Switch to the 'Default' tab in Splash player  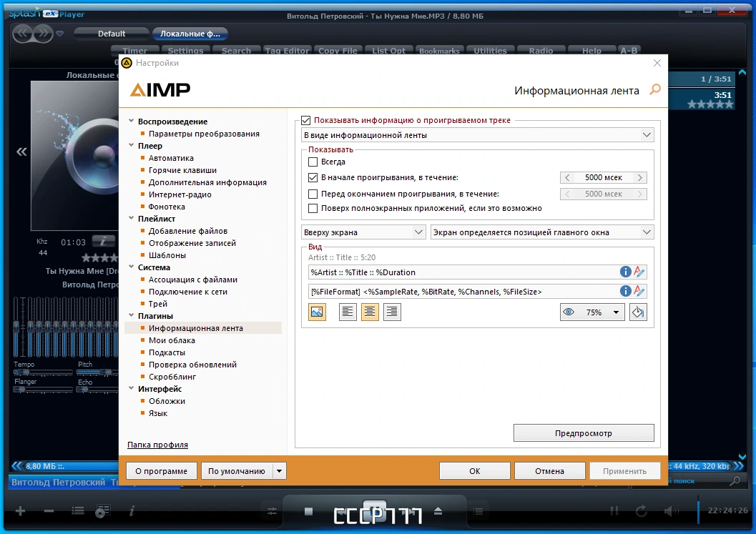112,34
